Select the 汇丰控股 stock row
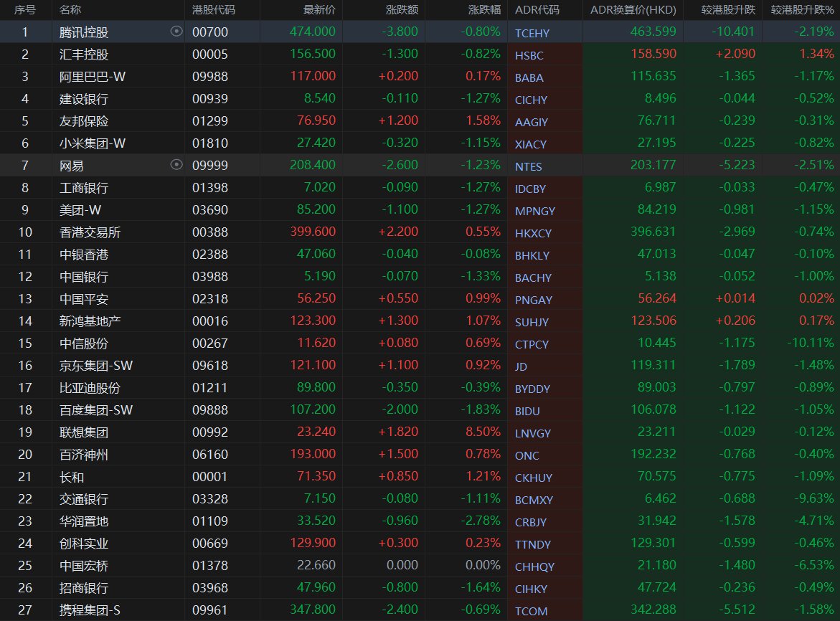 point(420,54)
